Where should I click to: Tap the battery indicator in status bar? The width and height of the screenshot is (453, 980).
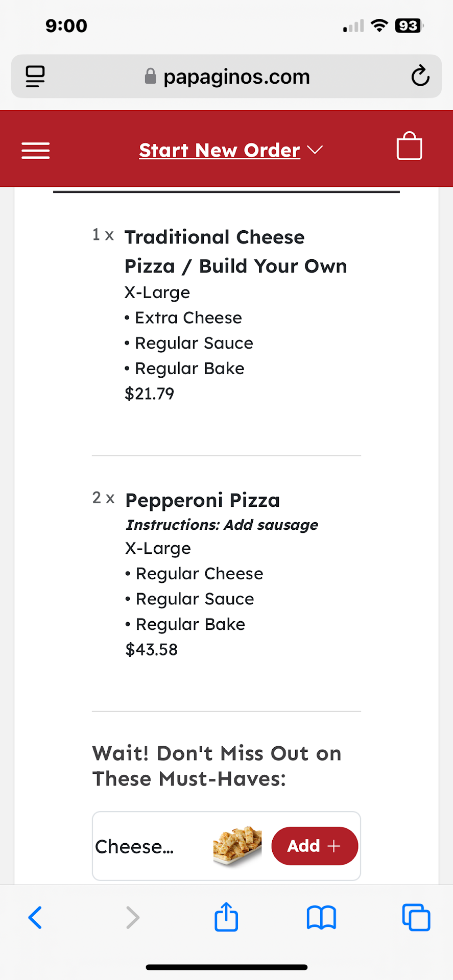click(409, 26)
